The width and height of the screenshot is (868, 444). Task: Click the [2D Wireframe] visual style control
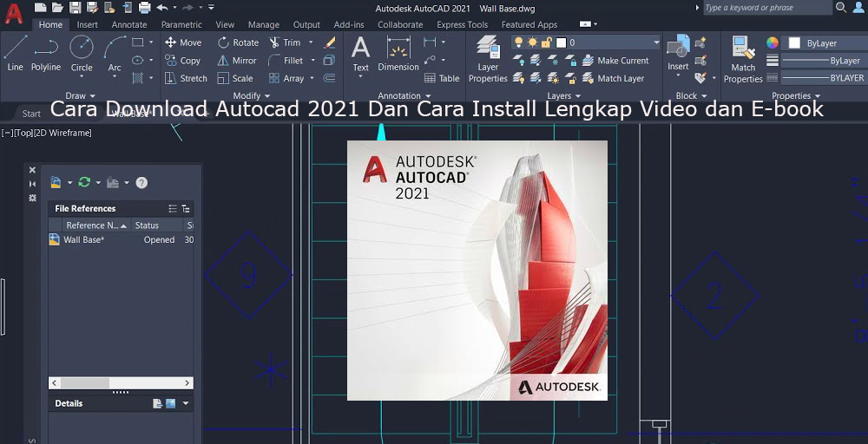point(63,133)
